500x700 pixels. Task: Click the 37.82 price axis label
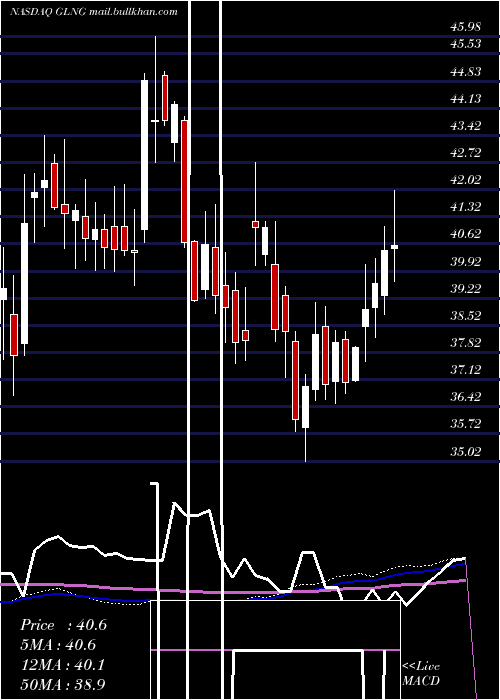pos(466,342)
